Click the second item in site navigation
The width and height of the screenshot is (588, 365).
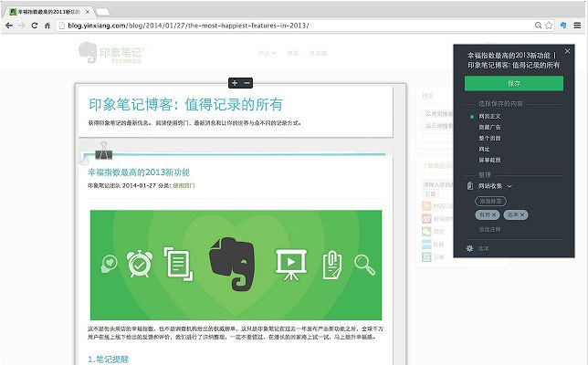click(292, 53)
